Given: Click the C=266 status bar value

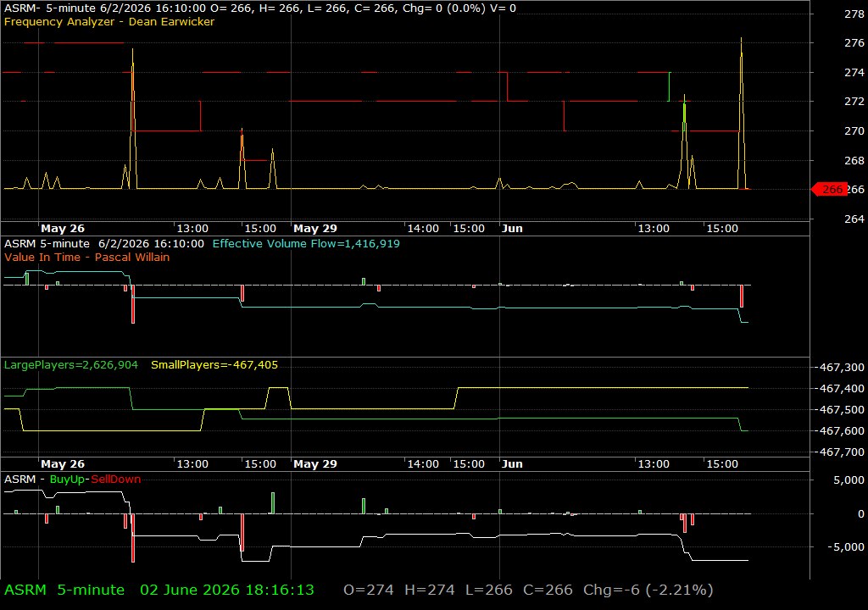Looking at the screenshot, I should [x=548, y=590].
